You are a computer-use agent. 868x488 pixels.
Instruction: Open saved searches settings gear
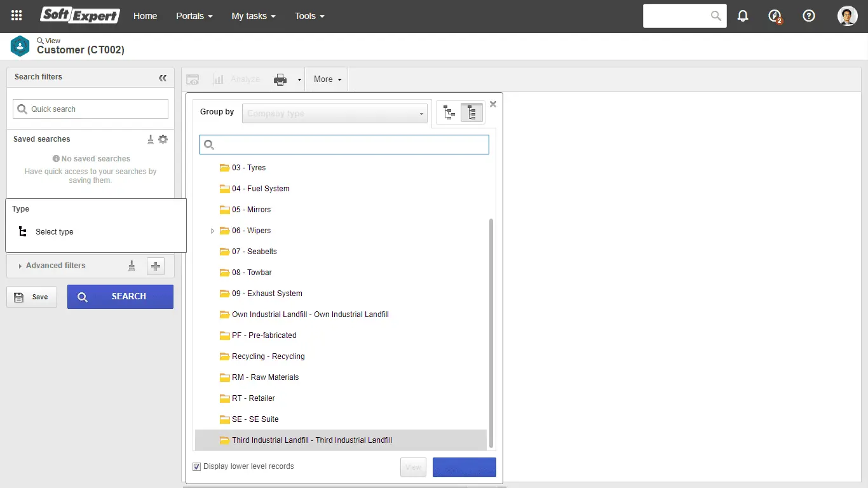[163, 139]
